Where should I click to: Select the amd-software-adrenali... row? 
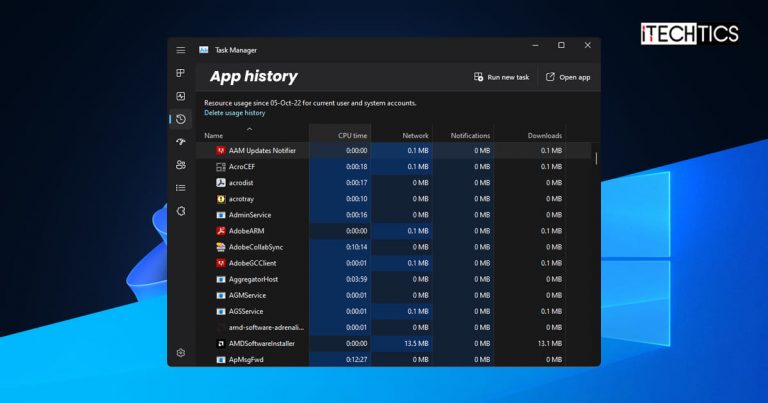[x=266, y=327]
